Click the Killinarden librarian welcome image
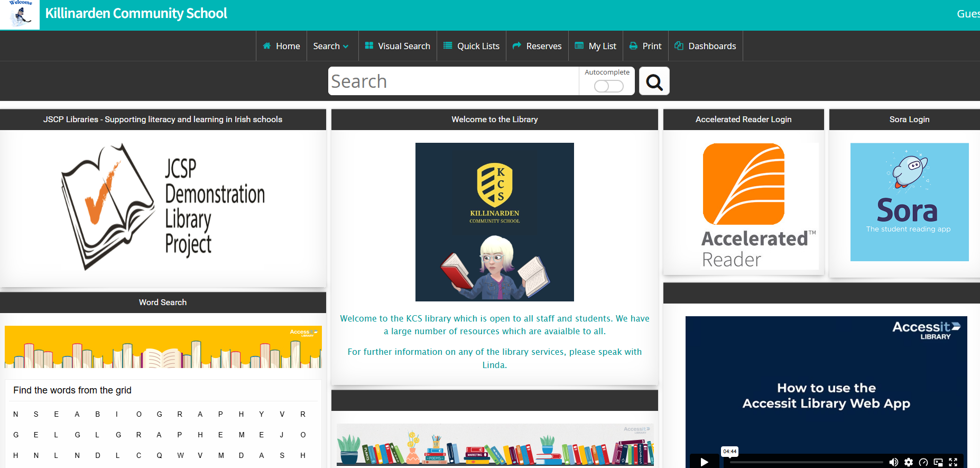The image size is (980, 468). [x=495, y=222]
